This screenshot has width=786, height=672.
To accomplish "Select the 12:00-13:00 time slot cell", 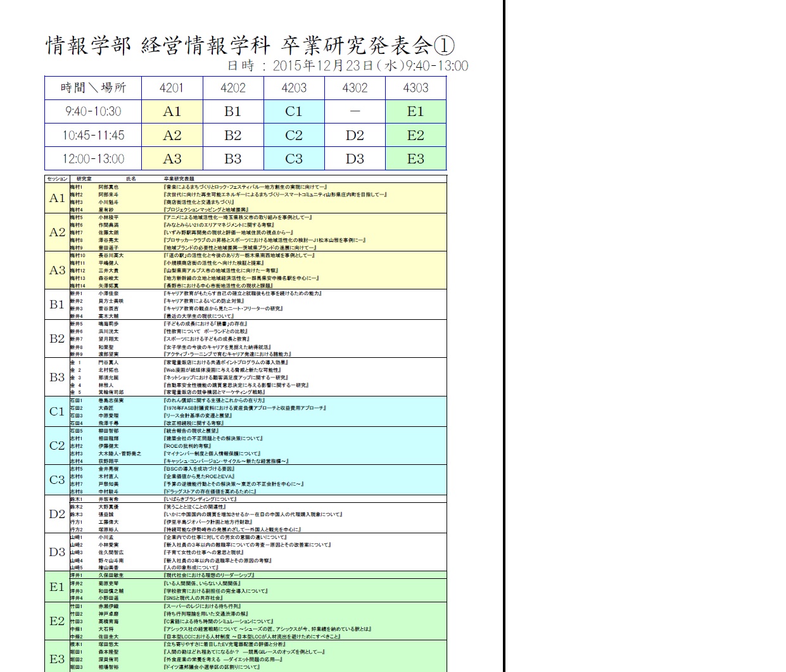I will coord(93,159).
